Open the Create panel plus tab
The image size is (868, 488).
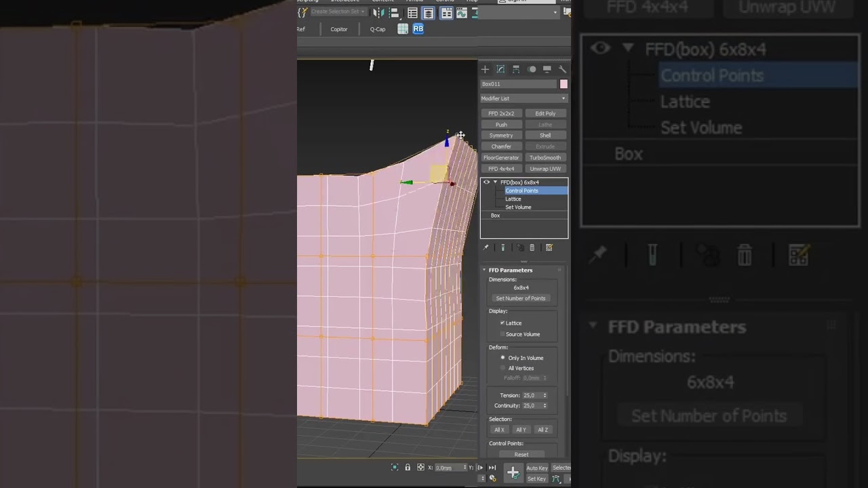(x=485, y=69)
